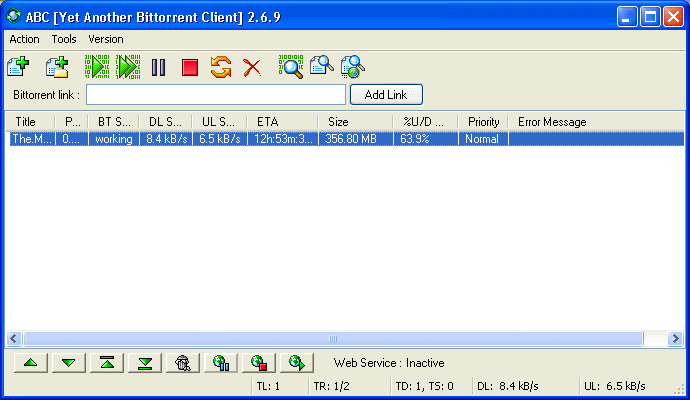
Task: Click the globe magnifier Scrape icon
Action: (352, 67)
